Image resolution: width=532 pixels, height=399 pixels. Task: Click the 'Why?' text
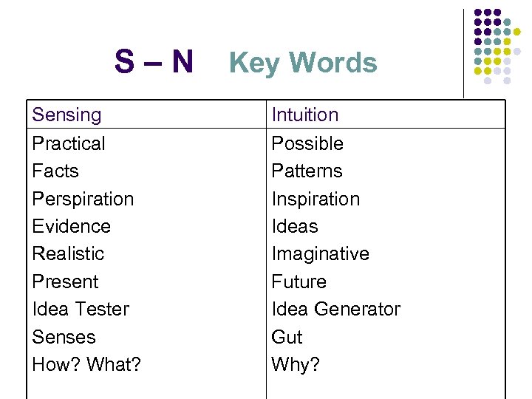(296, 364)
